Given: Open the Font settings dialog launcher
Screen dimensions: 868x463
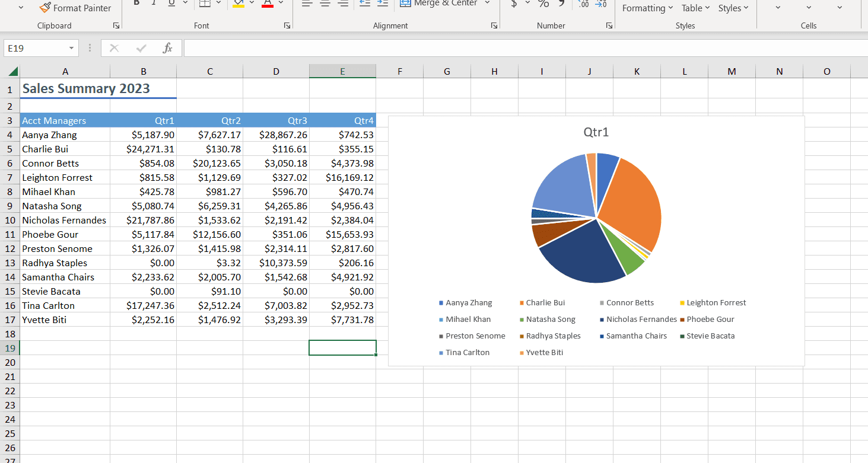Looking at the screenshot, I should 287,25.
